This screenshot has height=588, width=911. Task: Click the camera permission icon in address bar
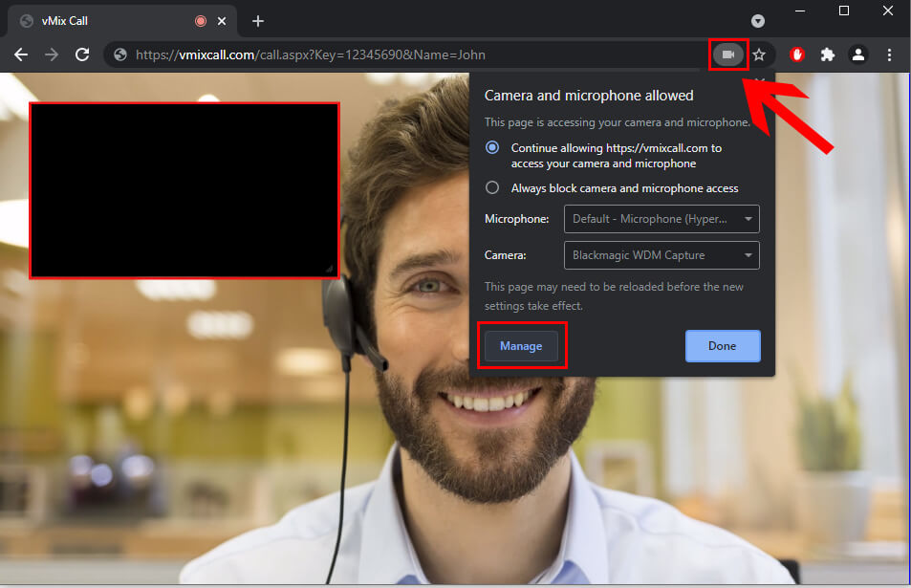728,55
